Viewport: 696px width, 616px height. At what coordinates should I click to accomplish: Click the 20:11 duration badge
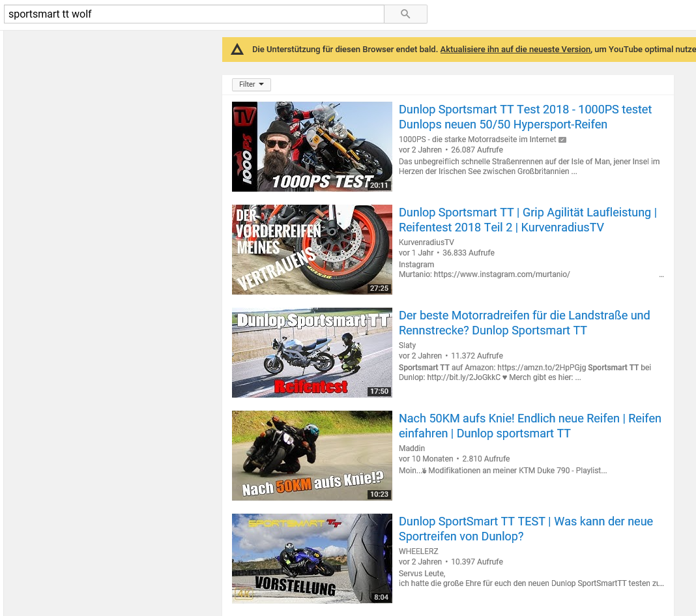[x=379, y=185]
